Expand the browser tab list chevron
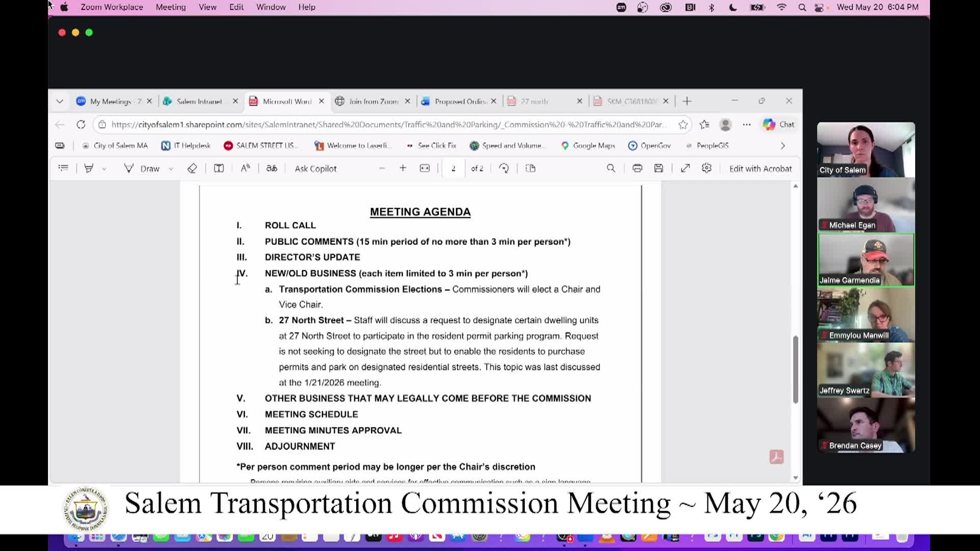 (x=60, y=101)
